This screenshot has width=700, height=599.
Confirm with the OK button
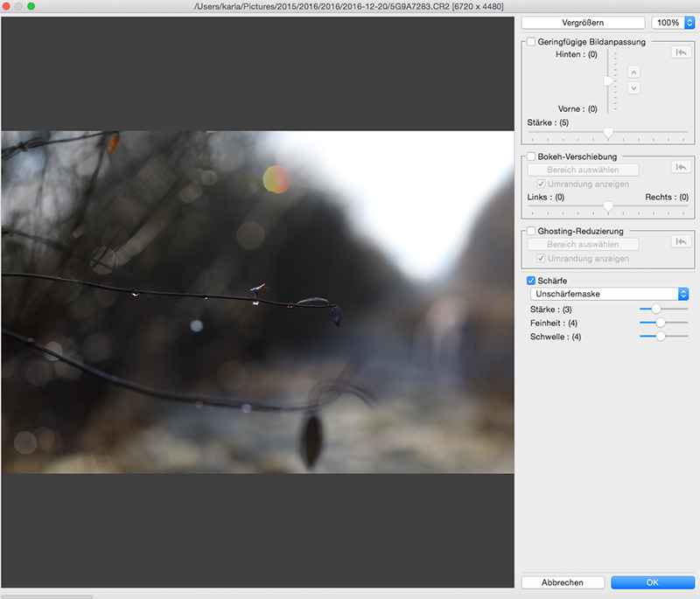tap(653, 582)
